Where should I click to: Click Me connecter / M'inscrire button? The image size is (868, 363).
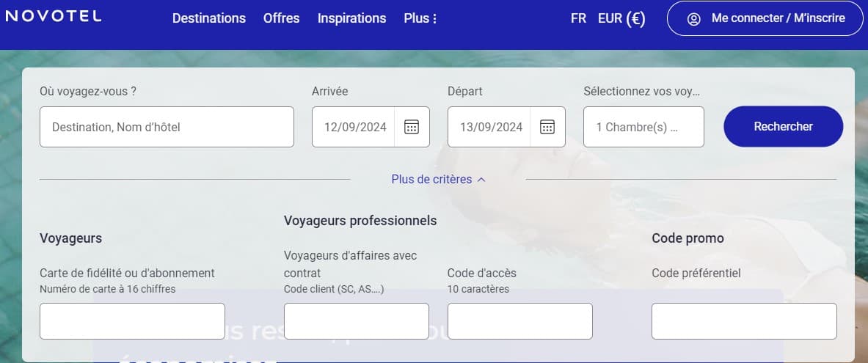[x=765, y=18]
